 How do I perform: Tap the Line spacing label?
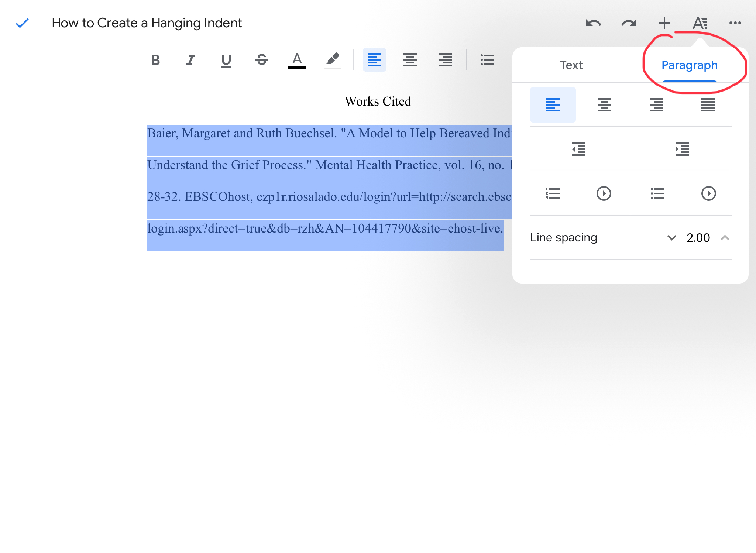tap(564, 238)
